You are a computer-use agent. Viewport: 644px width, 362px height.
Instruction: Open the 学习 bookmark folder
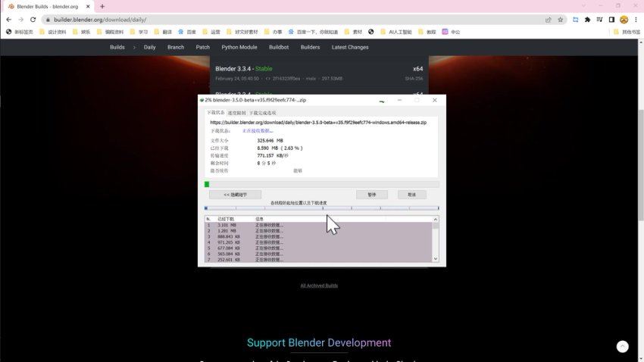point(139,32)
